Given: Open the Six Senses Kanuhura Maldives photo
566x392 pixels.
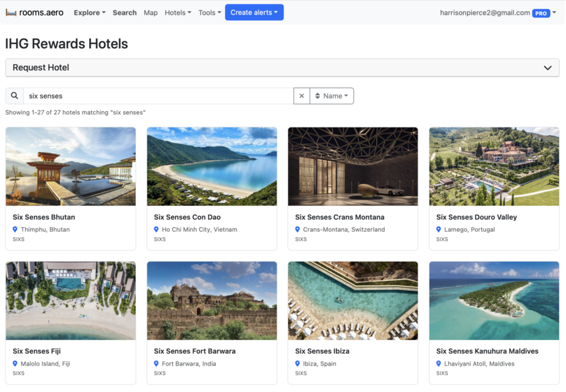Looking at the screenshot, I should pos(494,300).
